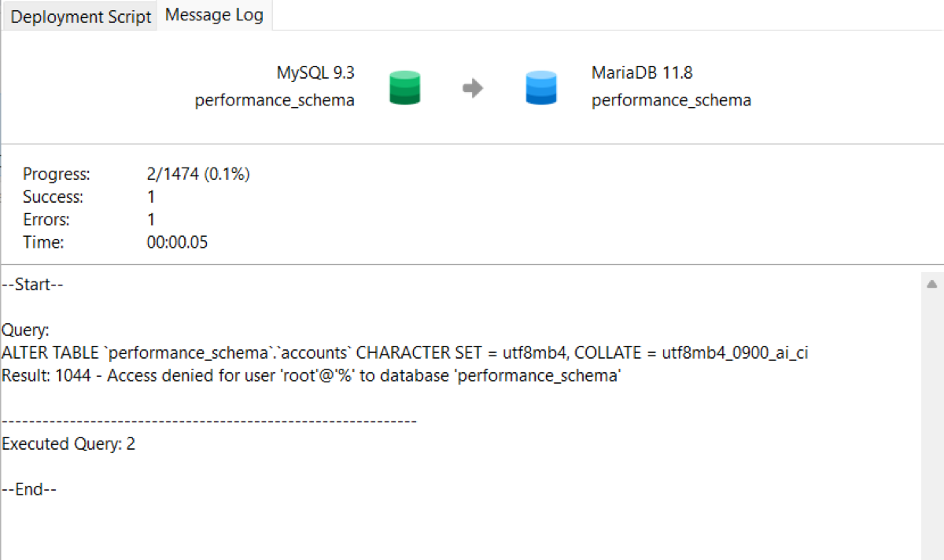Viewport: 944px width, 560px height.
Task: Click the green MySQL source database icon
Action: [x=406, y=87]
